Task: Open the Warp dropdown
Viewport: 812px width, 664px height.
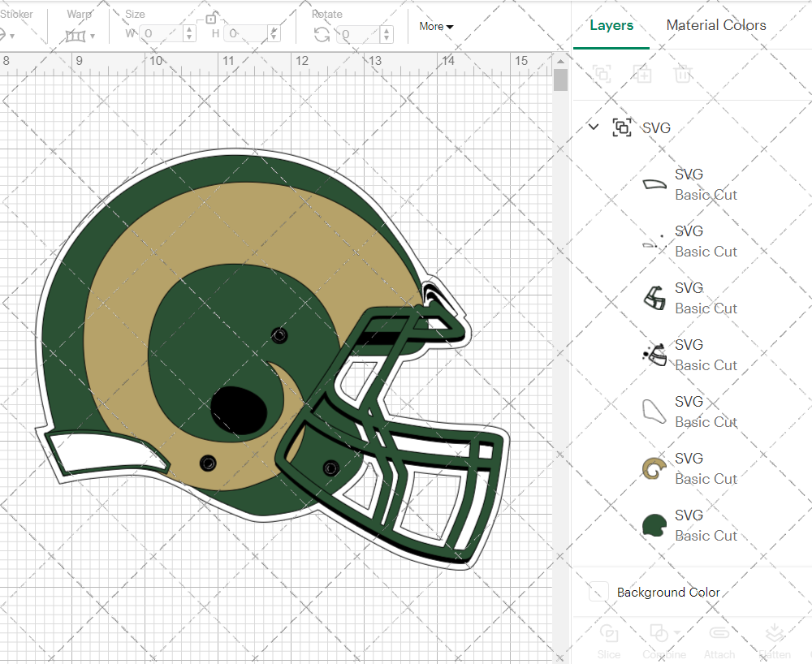Action: pyautogui.click(x=80, y=36)
